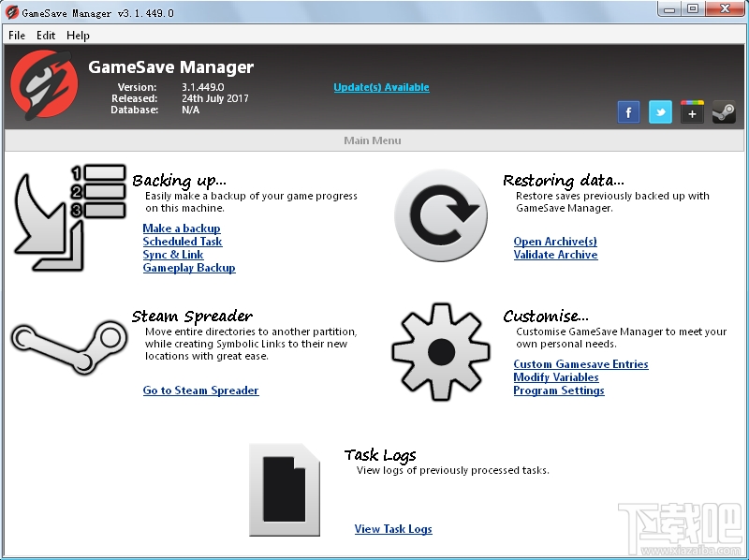
Task: Click the Steam Spreader icon
Action: point(69,346)
